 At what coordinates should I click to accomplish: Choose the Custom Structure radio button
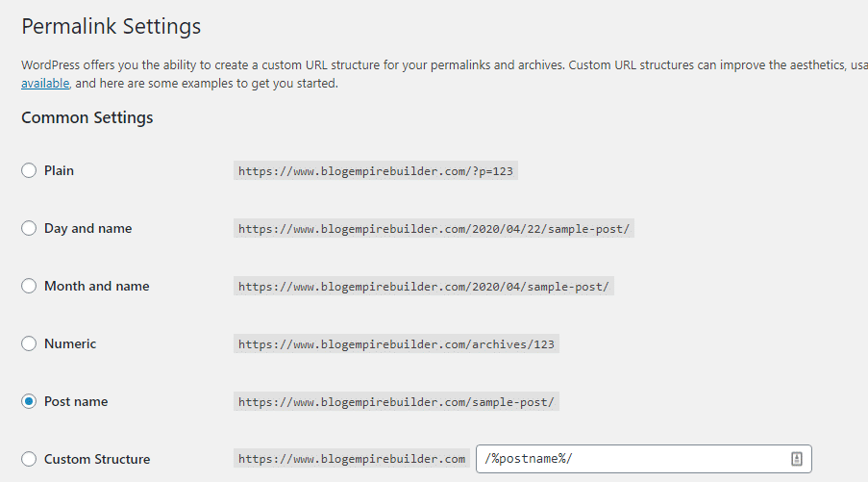point(29,459)
